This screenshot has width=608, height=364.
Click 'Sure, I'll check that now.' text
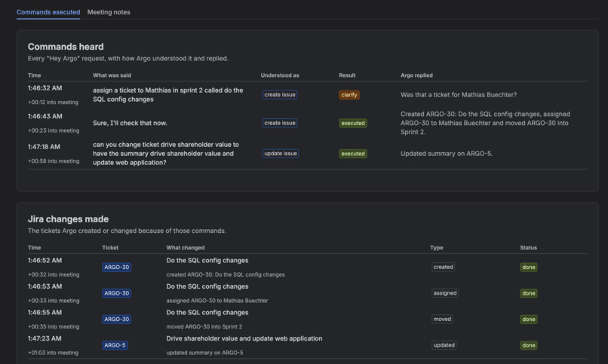pyautogui.click(x=130, y=123)
